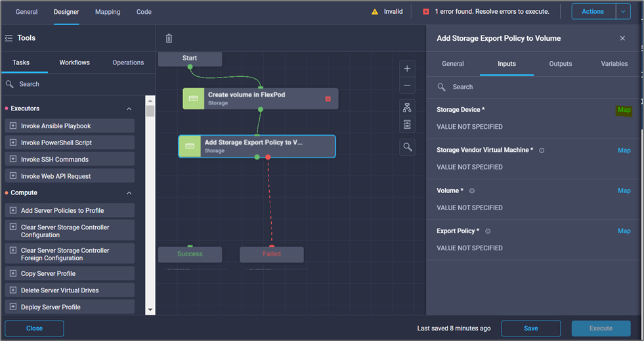644x341 pixels.
Task: Collapse the Executors section
Action: [x=129, y=108]
